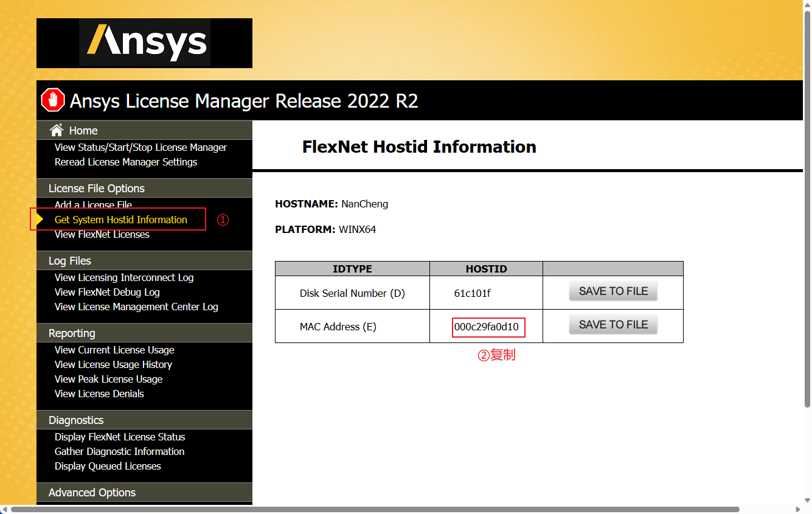Viewport: 812px width, 514px height.
Task: Open View FlexNet Licenses
Action: tap(102, 234)
